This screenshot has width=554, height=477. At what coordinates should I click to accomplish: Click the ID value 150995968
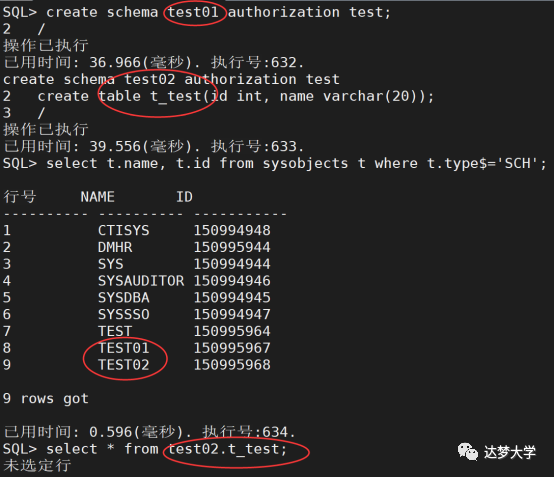point(232,365)
